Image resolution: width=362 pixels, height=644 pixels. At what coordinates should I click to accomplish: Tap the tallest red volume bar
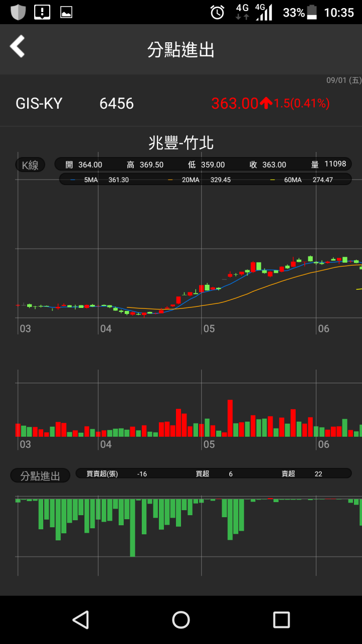(230, 418)
